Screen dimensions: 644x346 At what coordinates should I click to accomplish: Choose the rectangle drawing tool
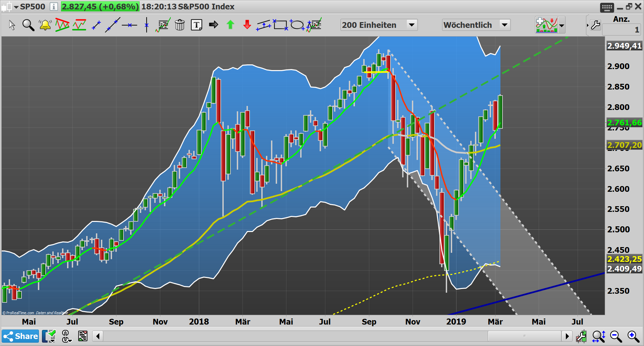[x=280, y=25]
